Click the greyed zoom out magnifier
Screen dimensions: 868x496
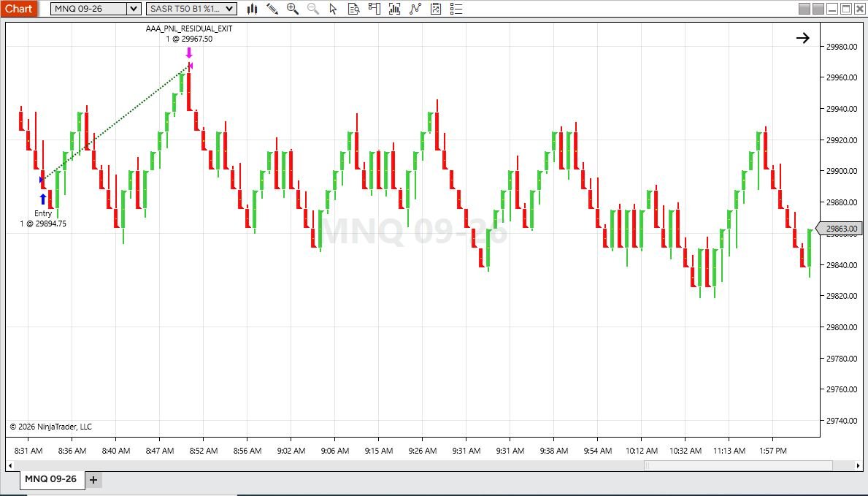point(313,9)
